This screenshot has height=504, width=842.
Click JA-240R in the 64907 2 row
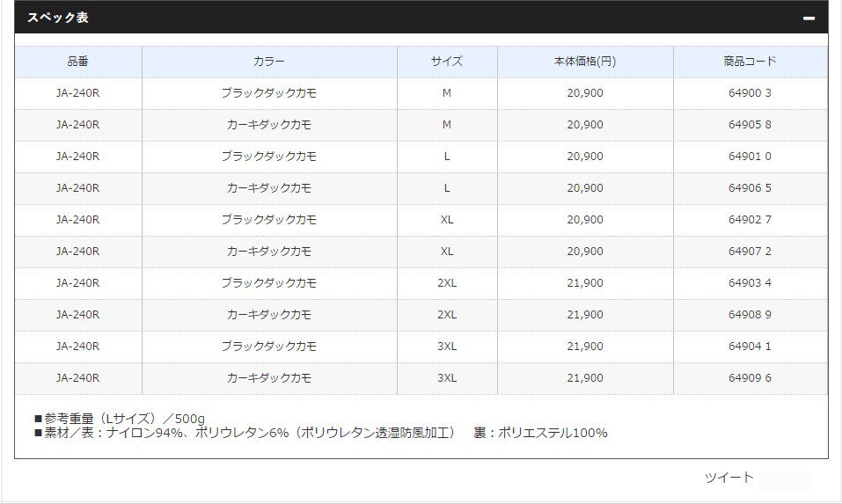coord(77,252)
